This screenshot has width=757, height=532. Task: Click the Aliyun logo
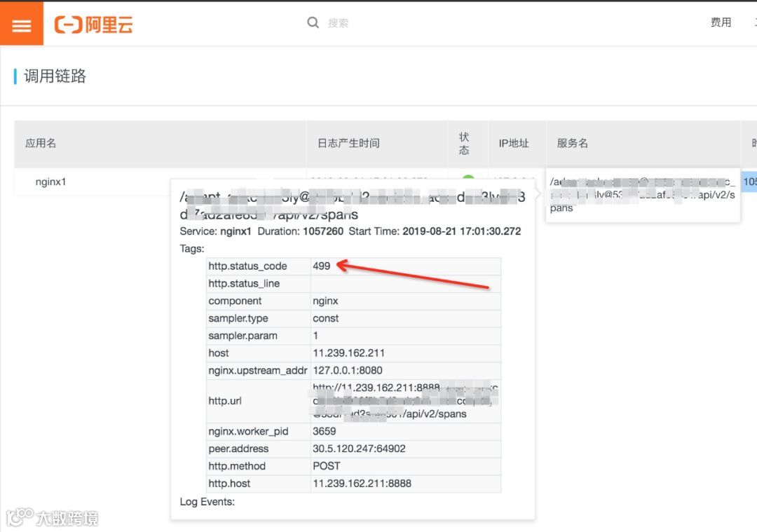pyautogui.click(x=94, y=24)
